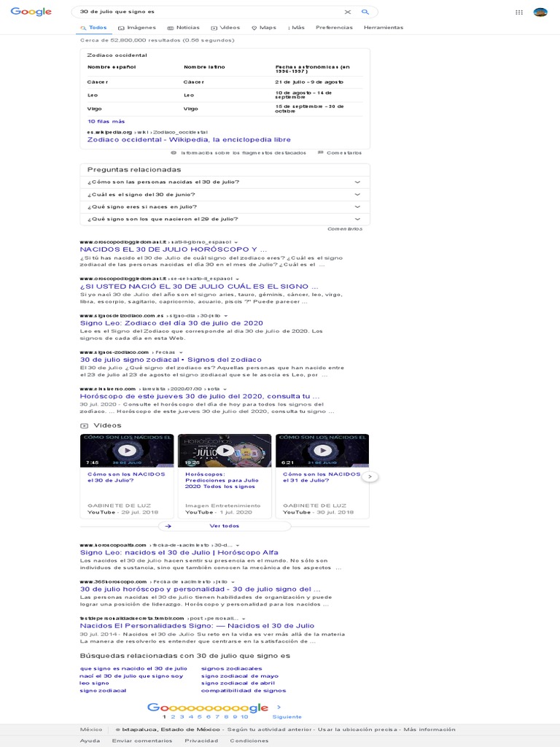Go to results page 10

coord(244,717)
